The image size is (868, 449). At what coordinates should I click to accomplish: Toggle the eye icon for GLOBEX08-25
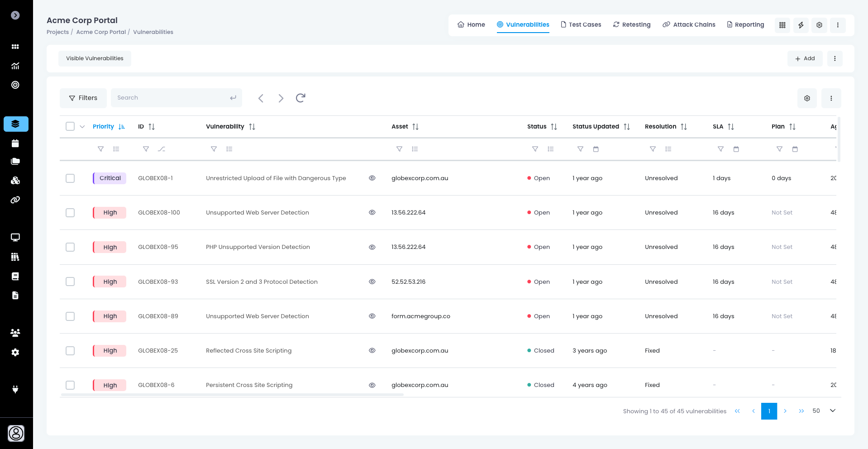pos(372,350)
